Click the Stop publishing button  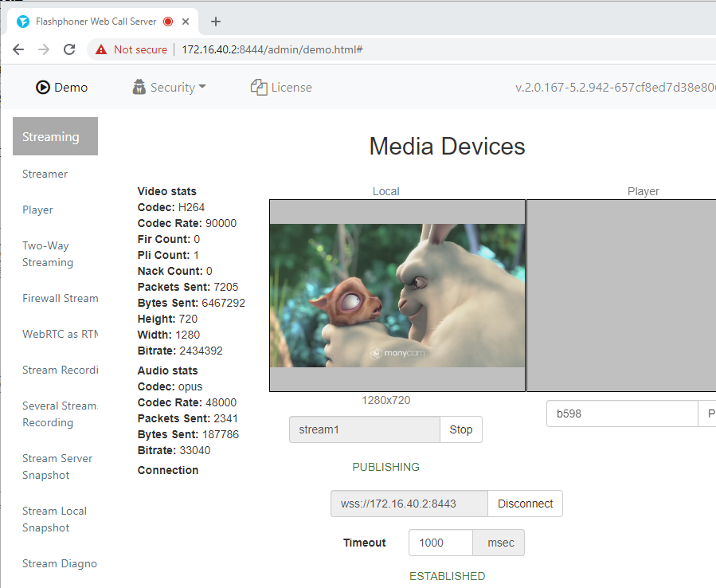461,429
